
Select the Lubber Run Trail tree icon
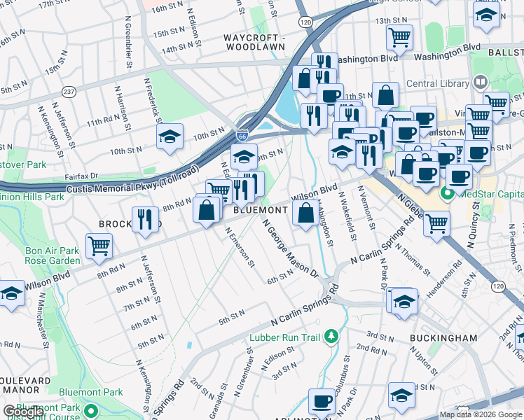click(x=331, y=336)
